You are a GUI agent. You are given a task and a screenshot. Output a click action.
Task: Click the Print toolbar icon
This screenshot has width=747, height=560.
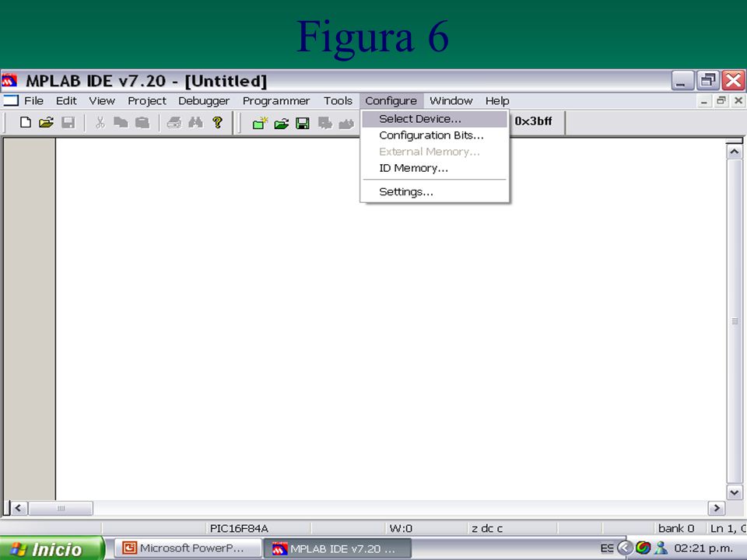174,123
